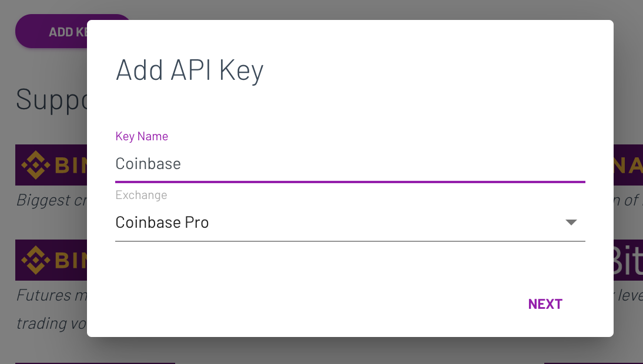Click the purple underline beneath the Key Name field
Image resolution: width=643 pixels, height=364 pixels.
coord(350,181)
